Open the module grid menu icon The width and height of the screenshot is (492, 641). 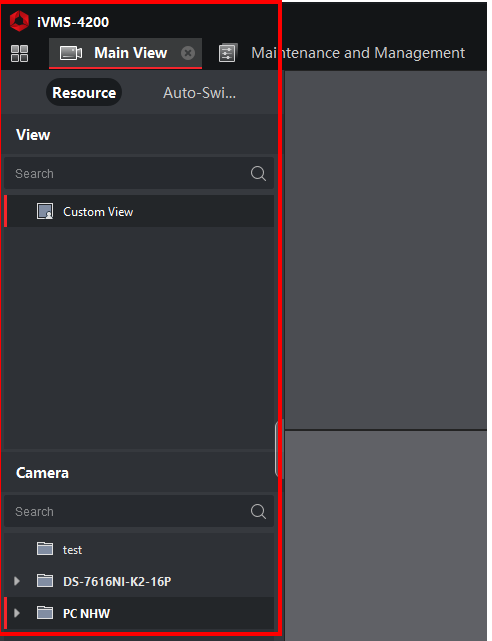click(19, 53)
